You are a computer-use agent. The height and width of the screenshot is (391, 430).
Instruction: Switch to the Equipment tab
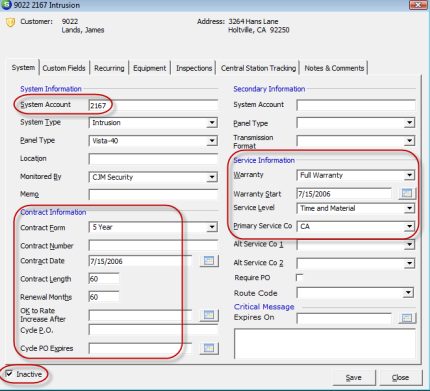(x=150, y=68)
